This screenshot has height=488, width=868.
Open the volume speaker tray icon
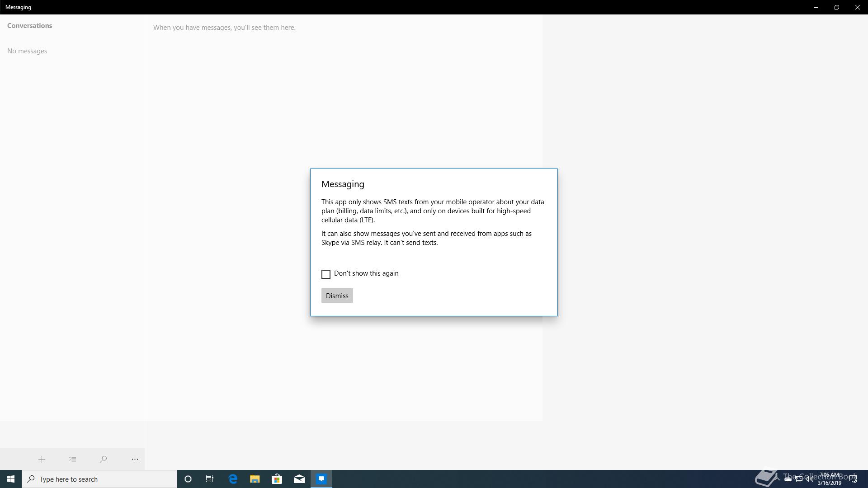pos(809,479)
